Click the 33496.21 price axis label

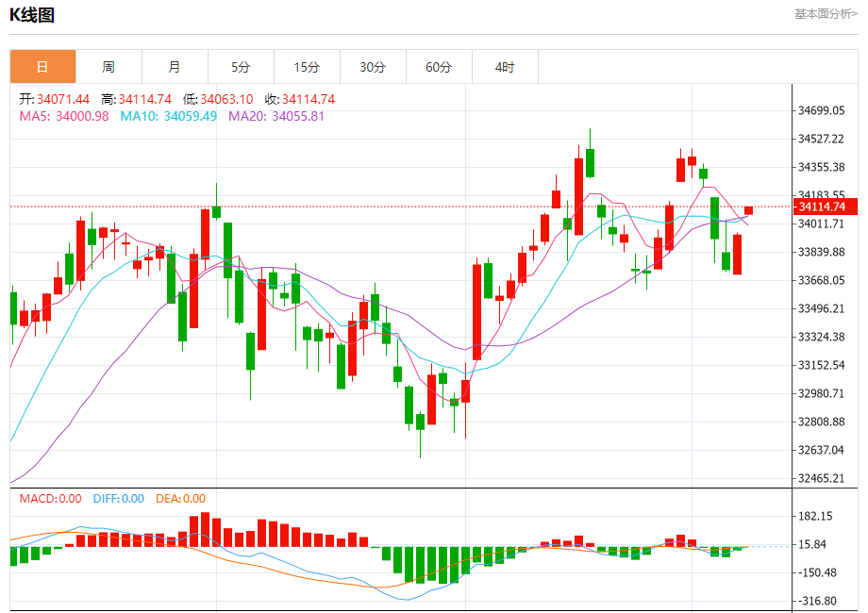[x=822, y=308]
